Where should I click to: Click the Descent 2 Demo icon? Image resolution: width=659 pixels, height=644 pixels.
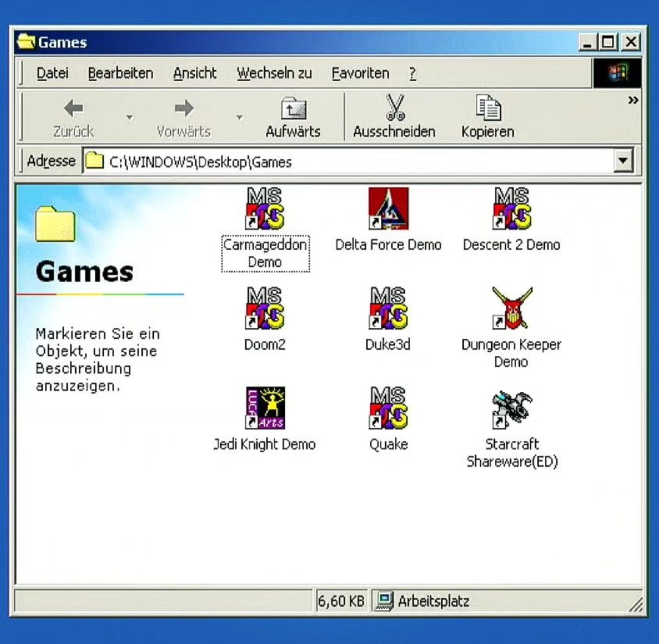[511, 209]
